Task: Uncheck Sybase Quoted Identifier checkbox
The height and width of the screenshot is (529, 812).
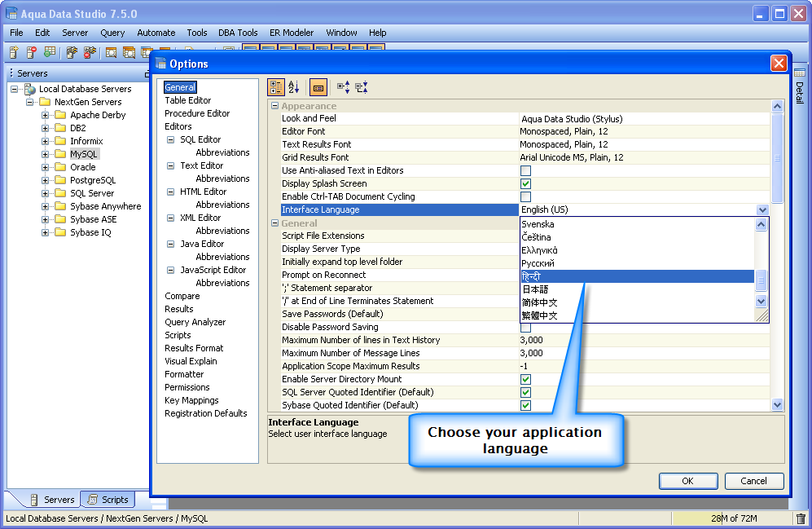Action: [525, 405]
